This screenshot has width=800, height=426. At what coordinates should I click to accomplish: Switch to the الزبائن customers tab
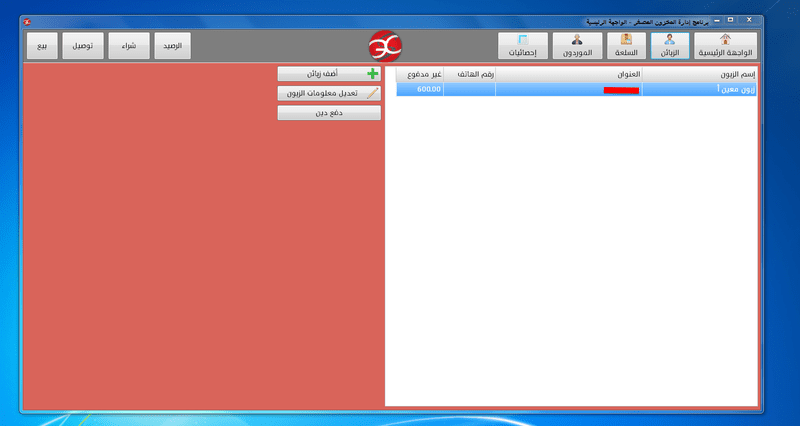tap(670, 46)
